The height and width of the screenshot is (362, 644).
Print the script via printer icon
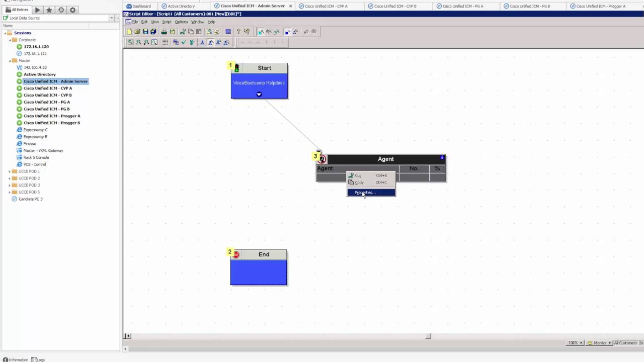[164, 32]
